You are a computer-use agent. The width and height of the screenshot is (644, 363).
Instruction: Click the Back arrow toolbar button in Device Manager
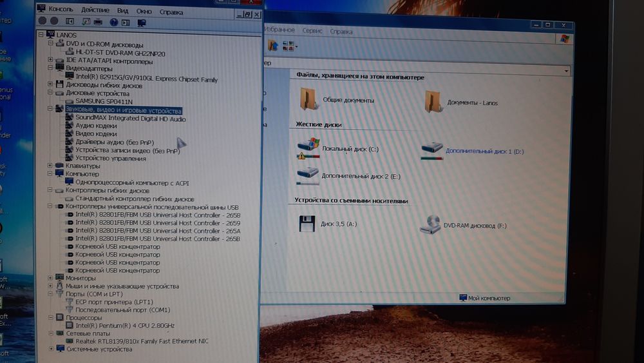click(43, 20)
